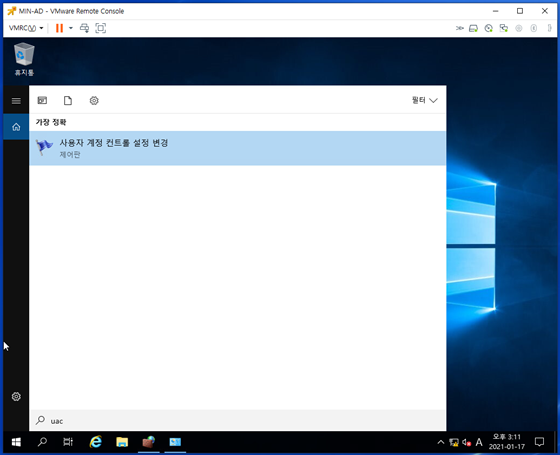Expand the search panel hamburger menu
Screen dimensions: 560x455
[16, 101]
